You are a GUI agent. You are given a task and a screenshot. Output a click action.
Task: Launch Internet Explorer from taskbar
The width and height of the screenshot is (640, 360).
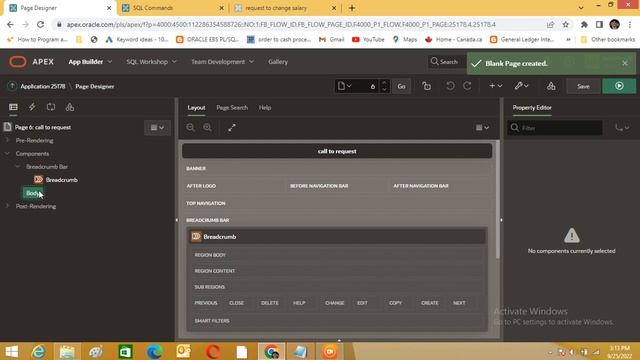coord(39,351)
